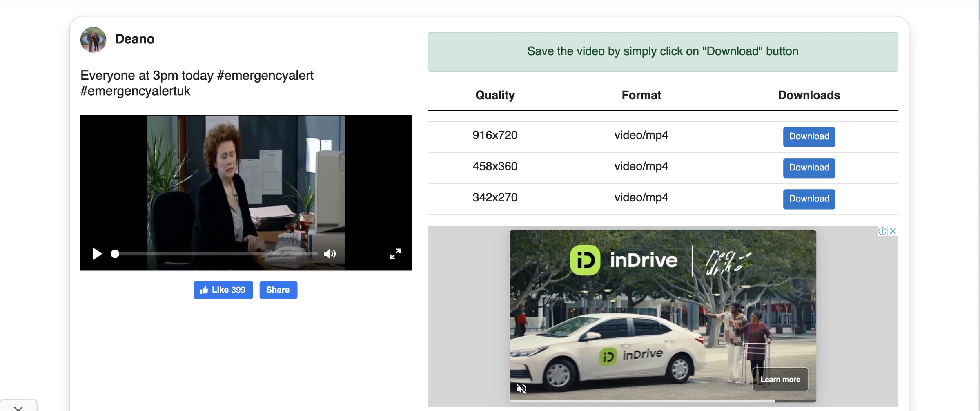Click Deano's profile avatar
This screenshot has height=411, width=980.
click(x=93, y=40)
